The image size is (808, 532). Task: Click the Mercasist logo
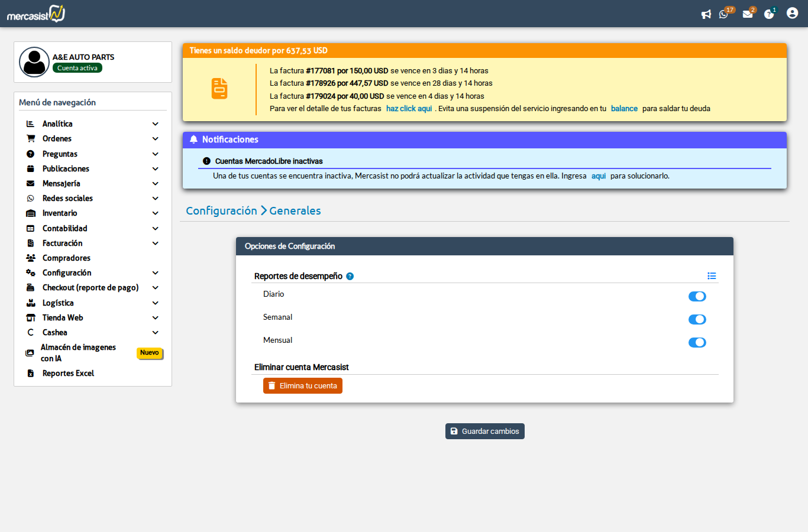pos(36,14)
